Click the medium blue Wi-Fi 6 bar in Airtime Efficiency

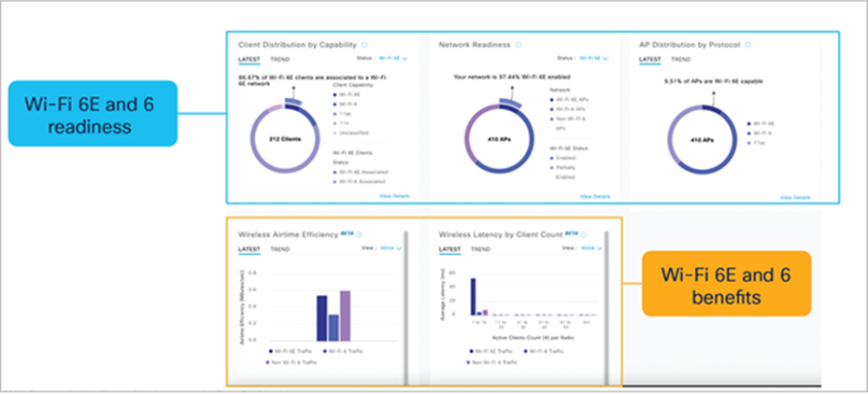(334, 328)
